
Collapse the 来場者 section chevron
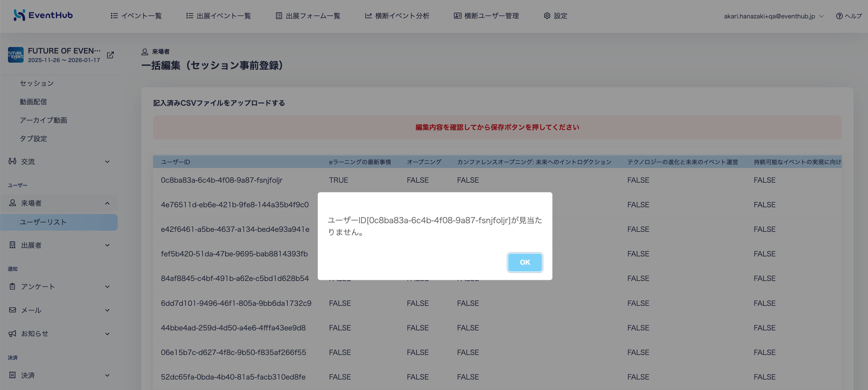click(x=107, y=203)
